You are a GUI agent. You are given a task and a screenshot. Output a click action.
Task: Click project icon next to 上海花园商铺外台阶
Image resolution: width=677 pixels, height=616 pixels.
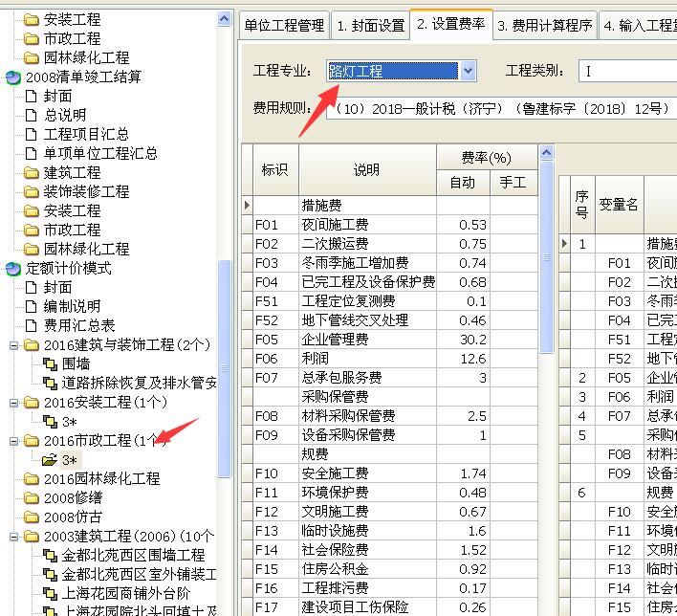click(50, 594)
